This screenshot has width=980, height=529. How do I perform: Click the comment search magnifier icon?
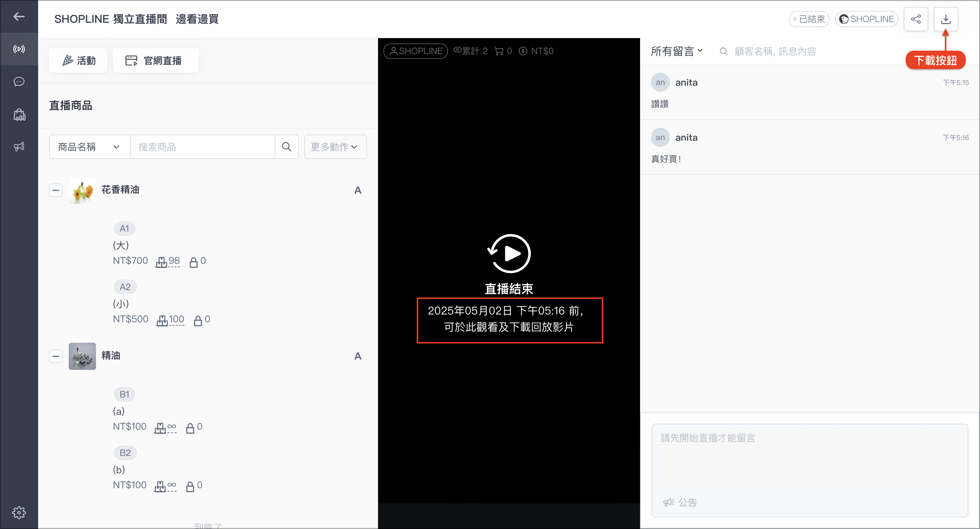(723, 51)
